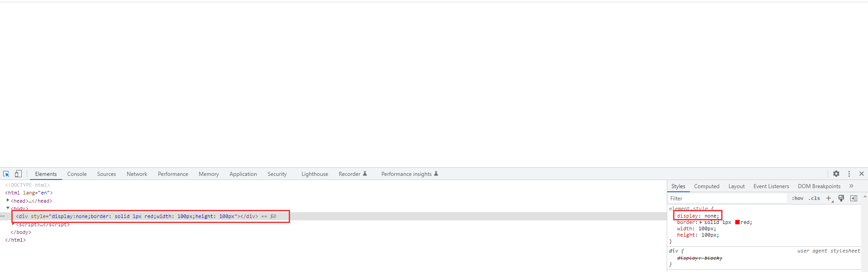Viewport: 868px width, 272px height.
Task: Click the 'element.style' selector
Action: [x=689, y=209]
